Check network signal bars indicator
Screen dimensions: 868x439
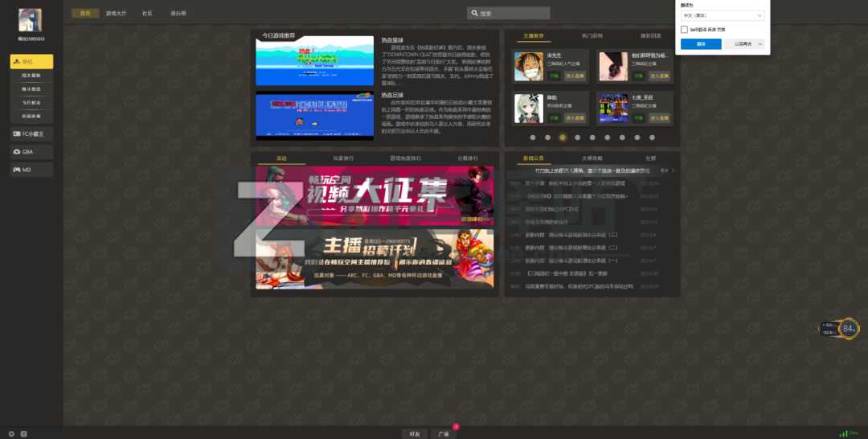[843, 433]
